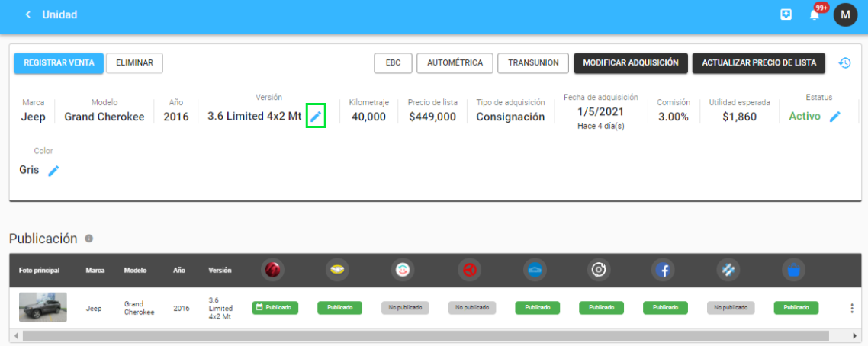
Task: Select the red sphere portal icon
Action: click(x=274, y=270)
